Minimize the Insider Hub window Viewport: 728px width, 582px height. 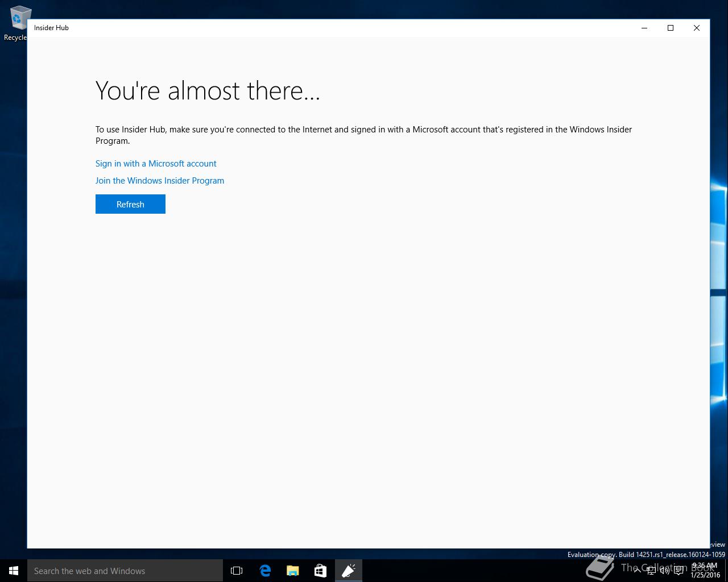click(644, 28)
